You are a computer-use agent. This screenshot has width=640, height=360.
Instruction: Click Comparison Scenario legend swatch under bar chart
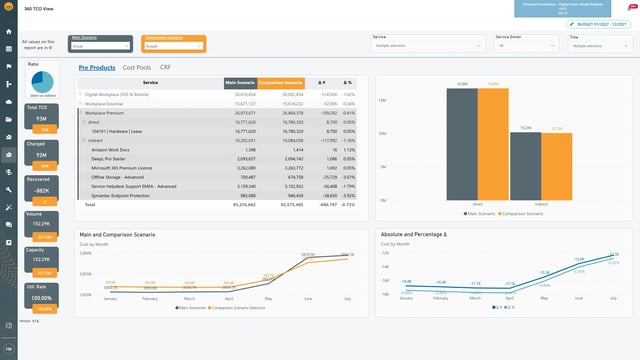click(500, 213)
